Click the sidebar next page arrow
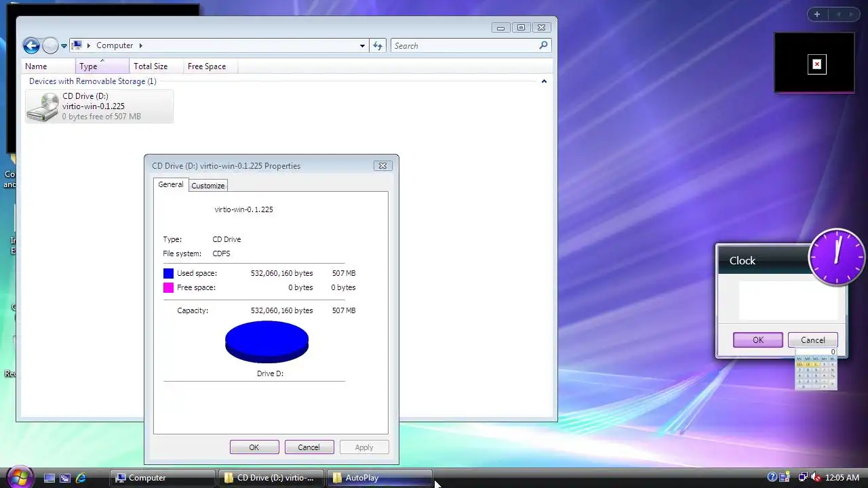 pyautogui.click(x=851, y=14)
